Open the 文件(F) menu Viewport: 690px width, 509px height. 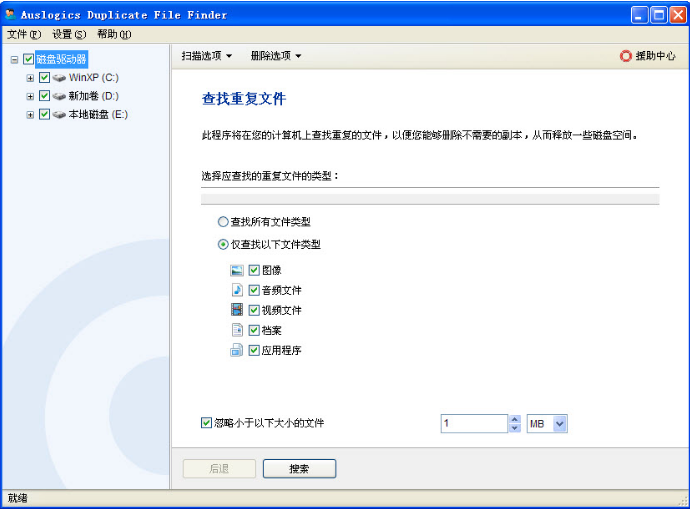24,34
